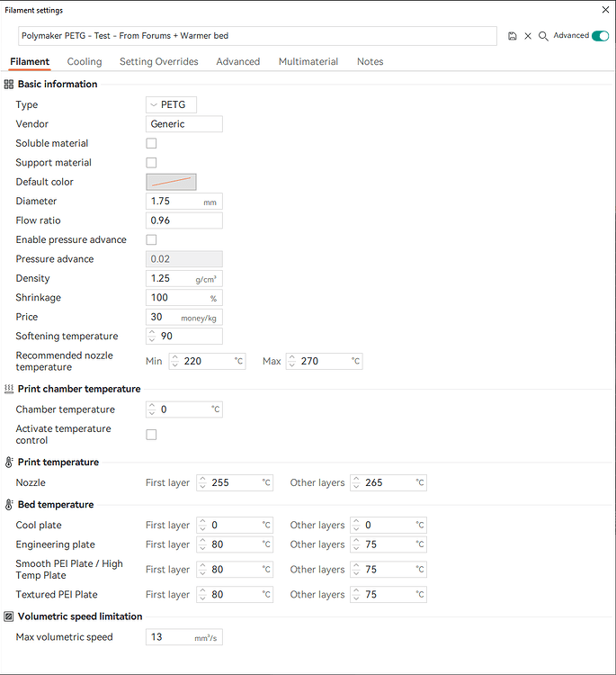This screenshot has height=675, width=616.
Task: Click the Volumetric speed limitation section icon
Action: (9, 616)
